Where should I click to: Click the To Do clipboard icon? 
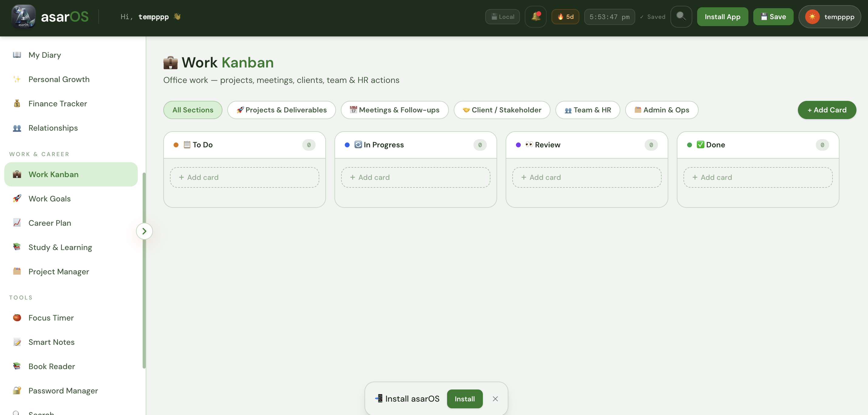click(x=187, y=145)
